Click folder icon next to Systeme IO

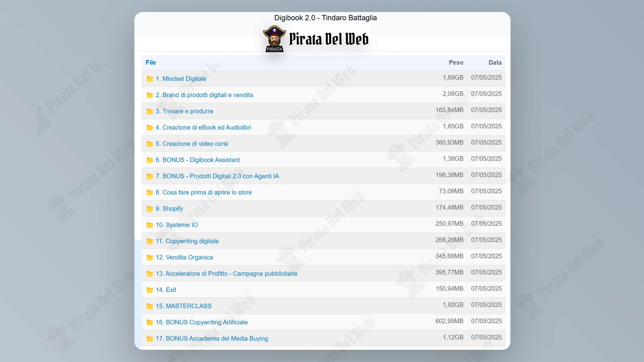pyautogui.click(x=149, y=225)
